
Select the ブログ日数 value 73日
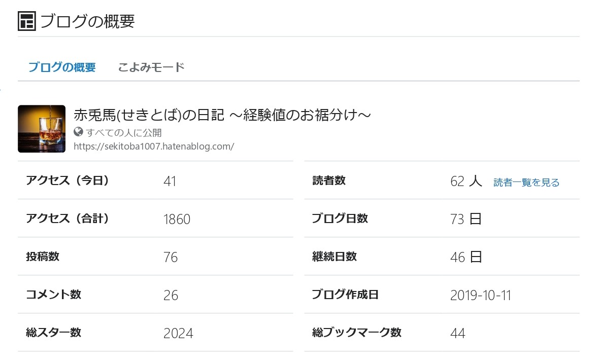click(x=465, y=219)
